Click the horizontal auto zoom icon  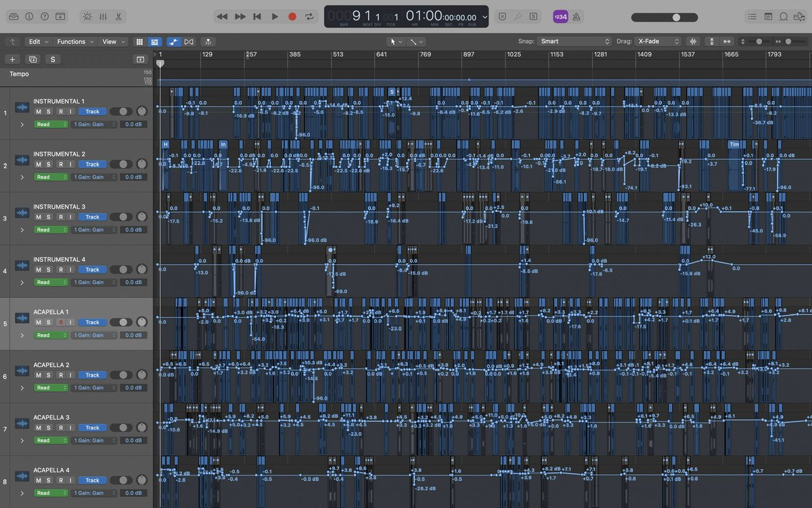click(726, 41)
